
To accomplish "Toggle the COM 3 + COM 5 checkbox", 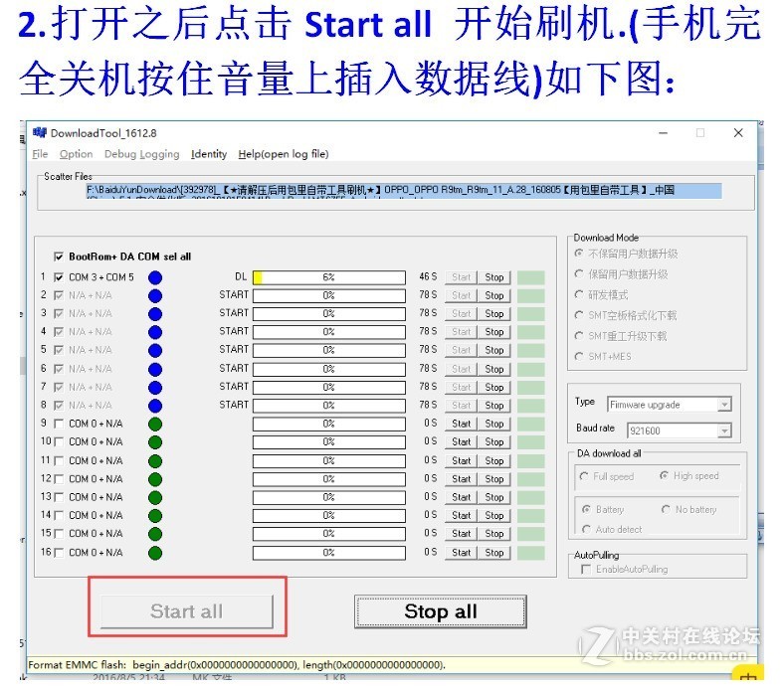I will 59,277.
